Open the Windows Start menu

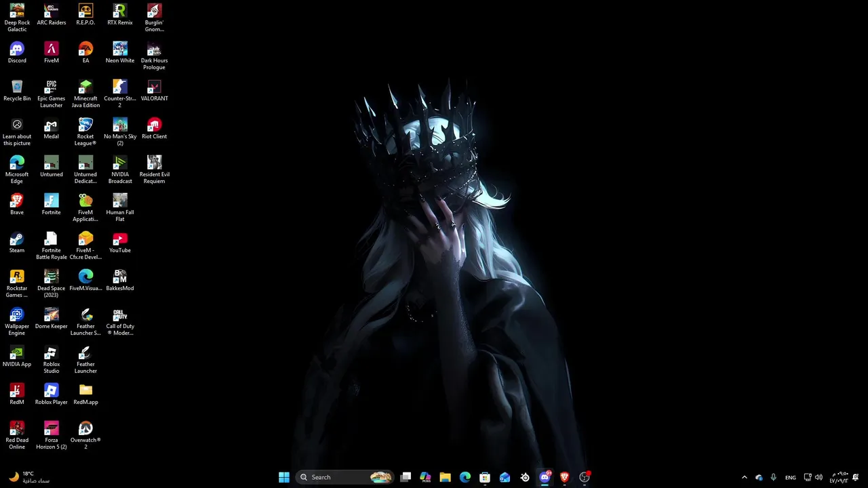pyautogui.click(x=284, y=477)
